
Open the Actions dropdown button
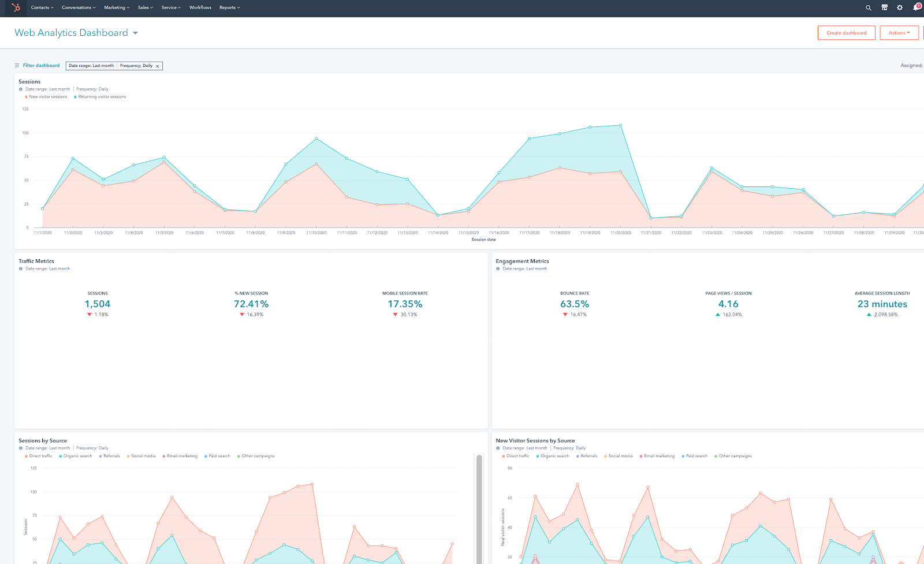(x=899, y=33)
